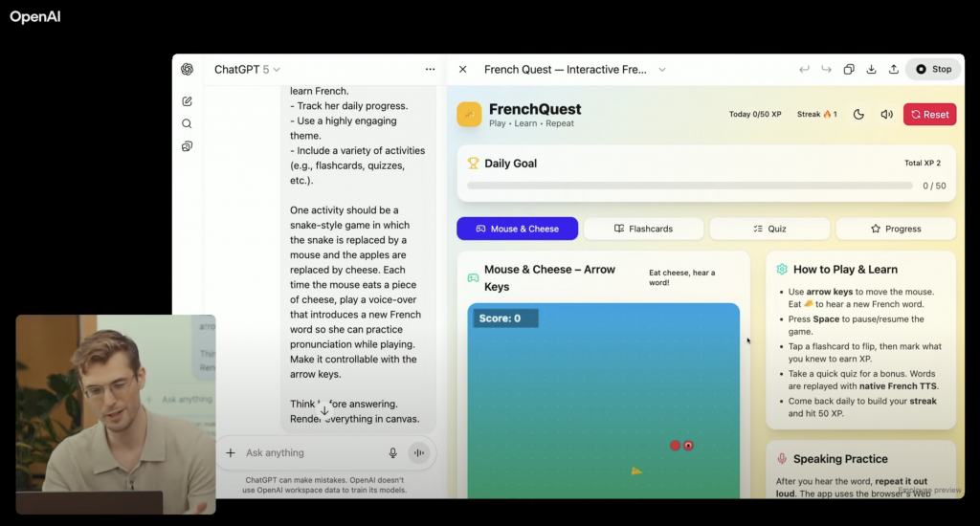
Task: Click the Daily Goal progress bar
Action: click(690, 186)
